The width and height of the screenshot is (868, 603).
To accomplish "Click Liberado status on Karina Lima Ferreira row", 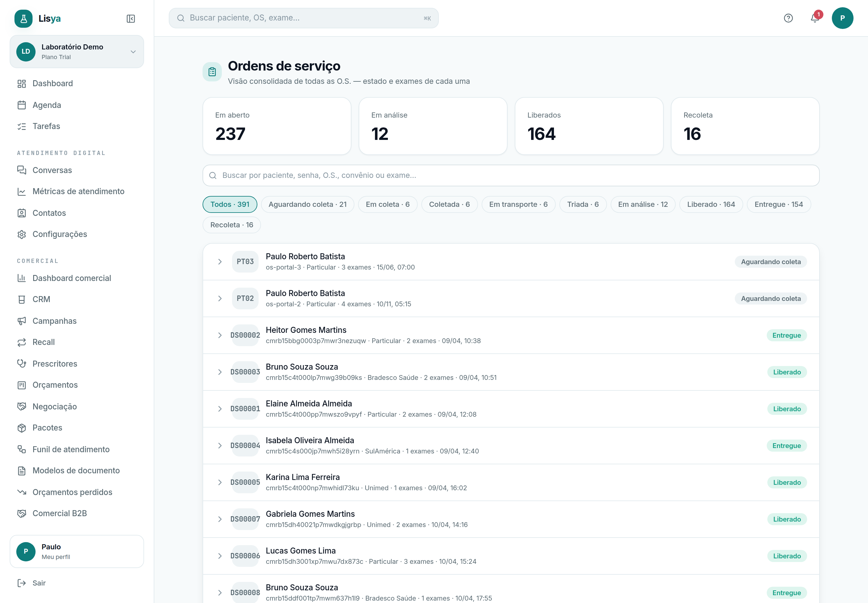I will point(787,482).
